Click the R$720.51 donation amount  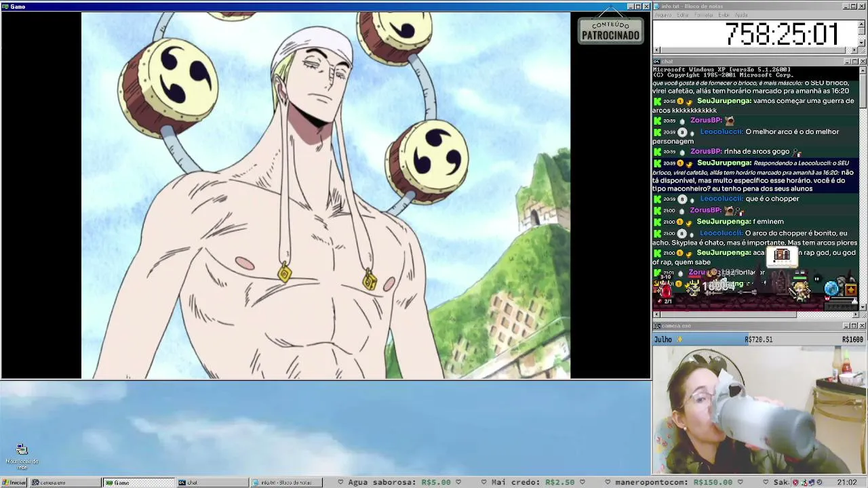point(759,340)
